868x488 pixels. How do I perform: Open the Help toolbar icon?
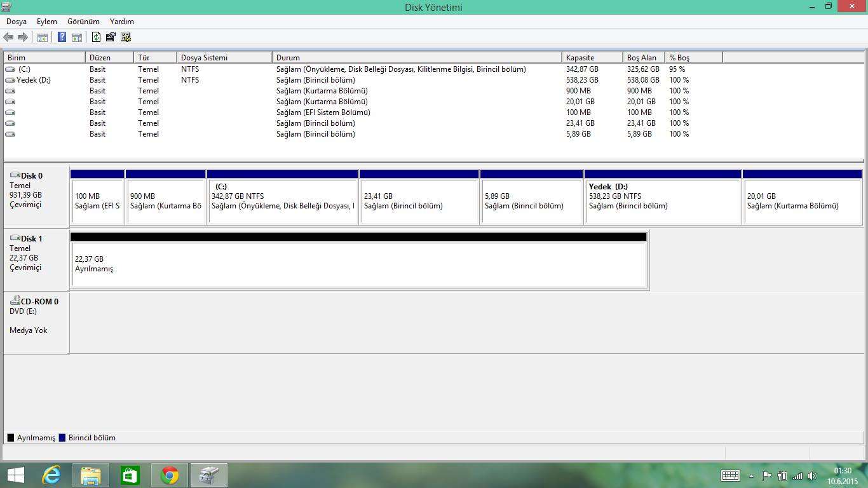[x=62, y=37]
